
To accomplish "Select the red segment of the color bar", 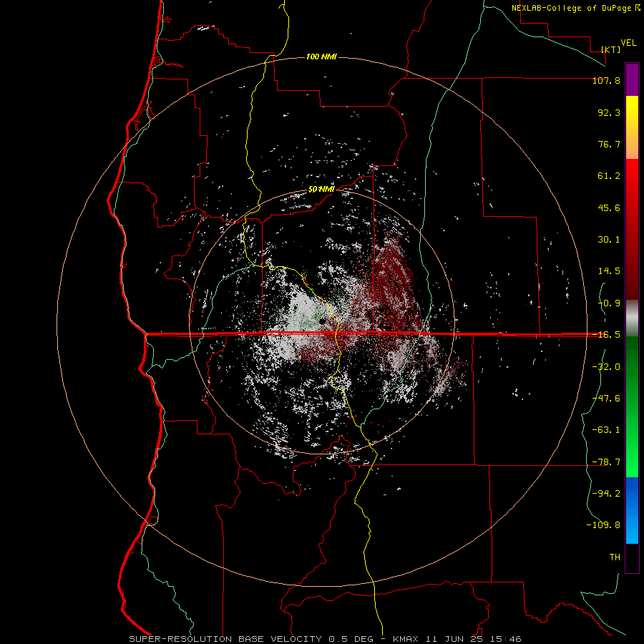I will tap(632, 229).
